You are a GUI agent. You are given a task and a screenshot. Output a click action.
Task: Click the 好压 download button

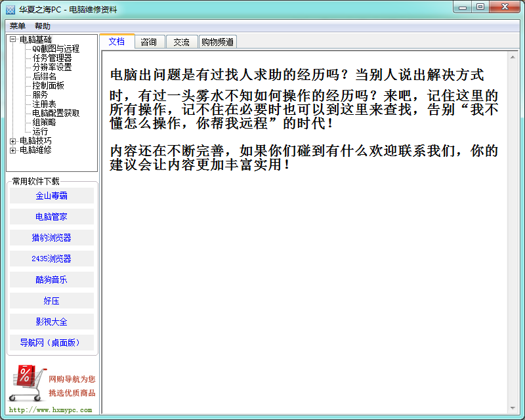(x=52, y=301)
